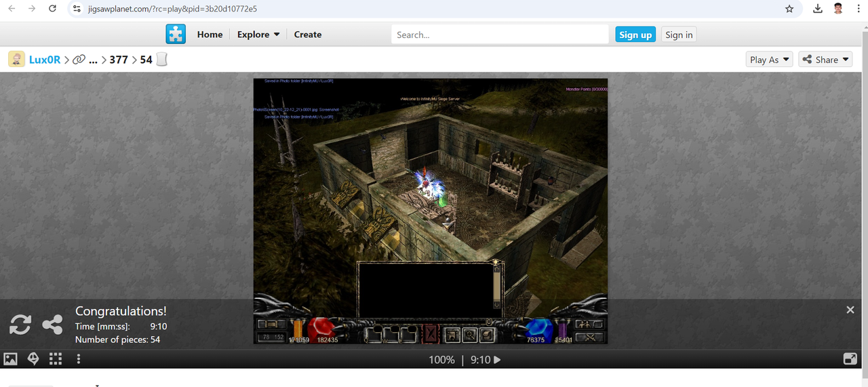Screen dimensions: 868x387
Task: Go to the Home page
Action: click(210, 35)
